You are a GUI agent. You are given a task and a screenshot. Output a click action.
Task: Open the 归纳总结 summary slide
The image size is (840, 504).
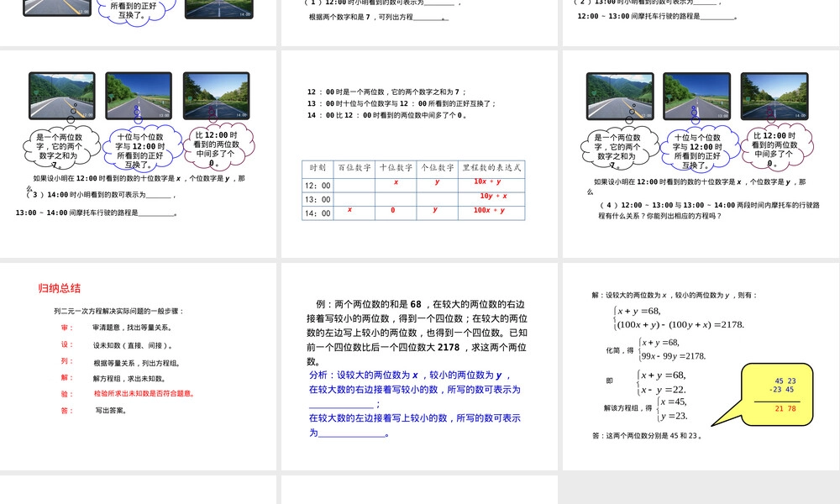pyautogui.click(x=139, y=366)
